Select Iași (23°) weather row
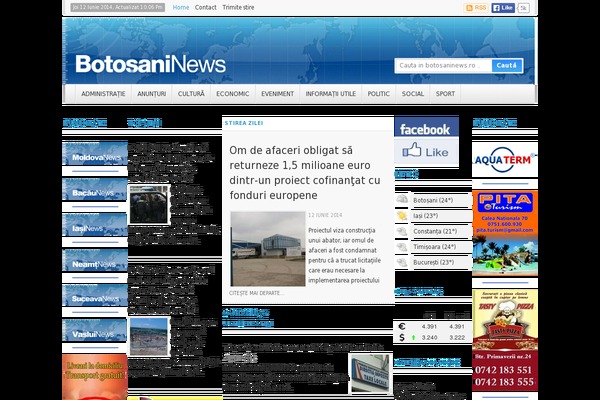This screenshot has width=600, height=400. click(441, 216)
